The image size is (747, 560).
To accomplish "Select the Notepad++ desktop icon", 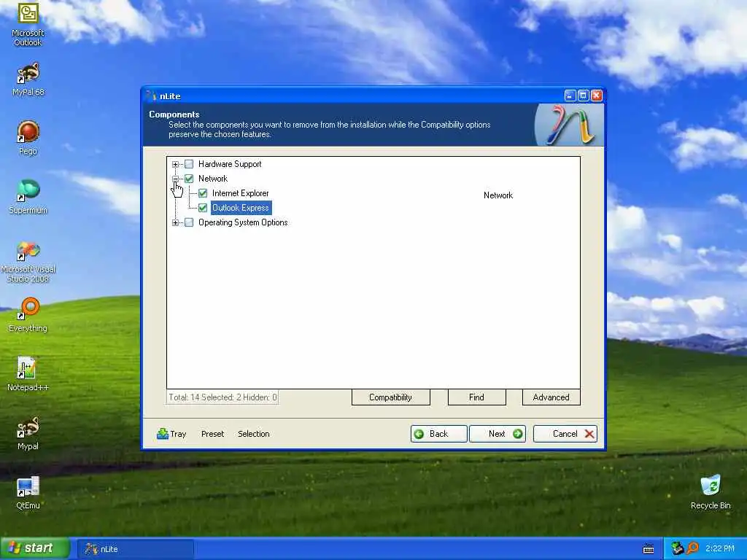I will point(28,374).
